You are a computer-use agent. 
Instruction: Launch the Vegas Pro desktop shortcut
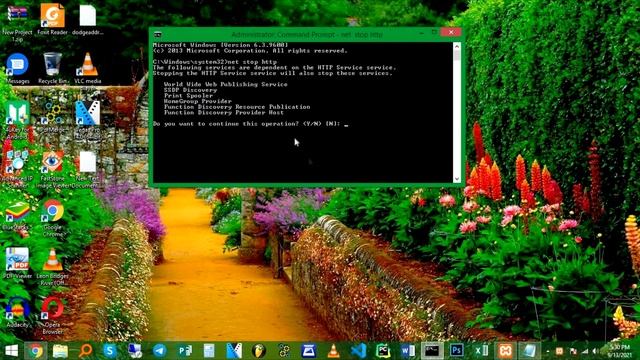87,120
